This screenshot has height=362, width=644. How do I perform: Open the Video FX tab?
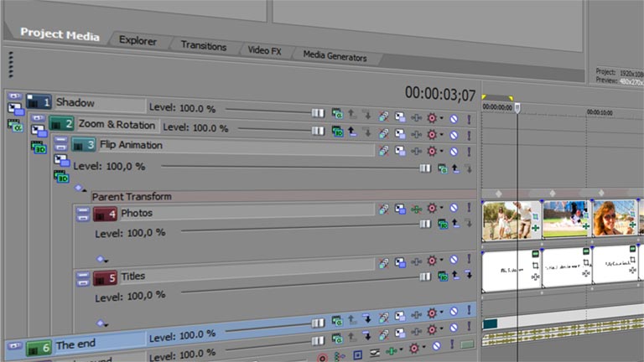coord(264,50)
